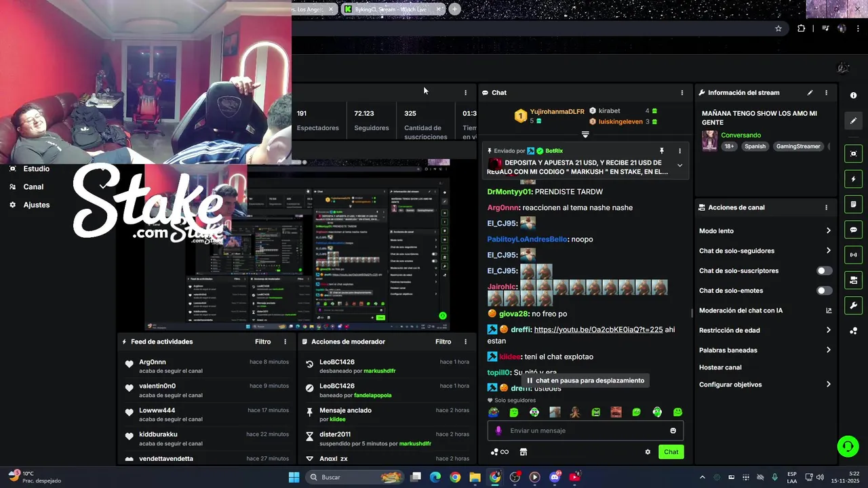Open Filtro in Acciones de moderador
Viewport: 868px width, 488px height.
[x=443, y=342]
